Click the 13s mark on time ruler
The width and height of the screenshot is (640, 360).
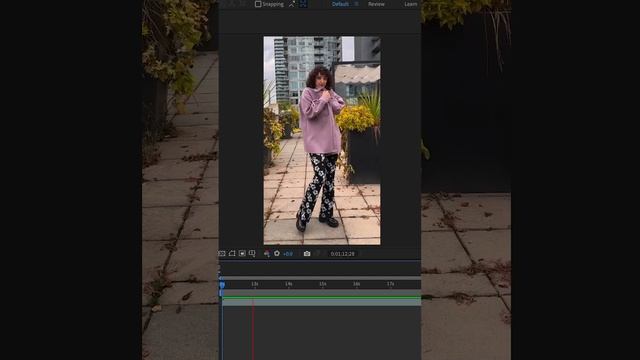point(255,284)
